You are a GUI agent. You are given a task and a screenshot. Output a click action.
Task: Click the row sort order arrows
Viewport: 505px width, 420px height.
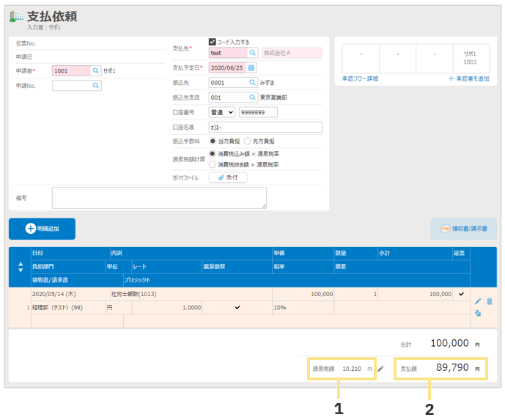click(20, 266)
